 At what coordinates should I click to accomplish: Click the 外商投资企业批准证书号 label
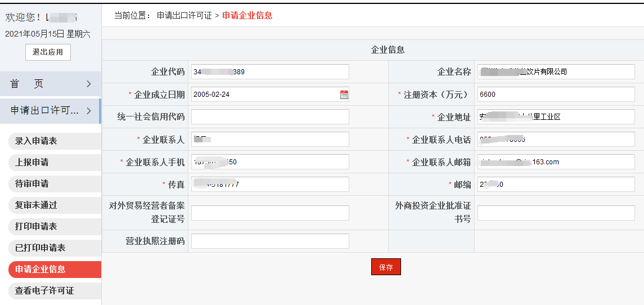433,213
